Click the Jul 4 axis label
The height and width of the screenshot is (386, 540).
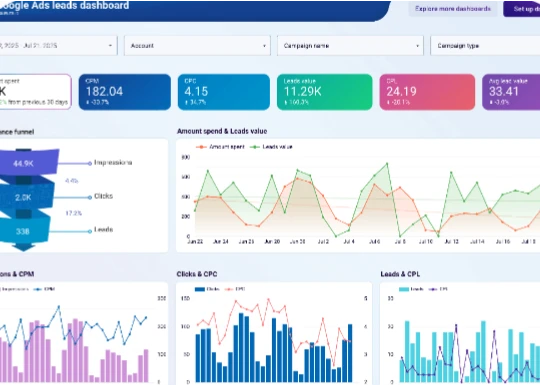click(x=349, y=242)
